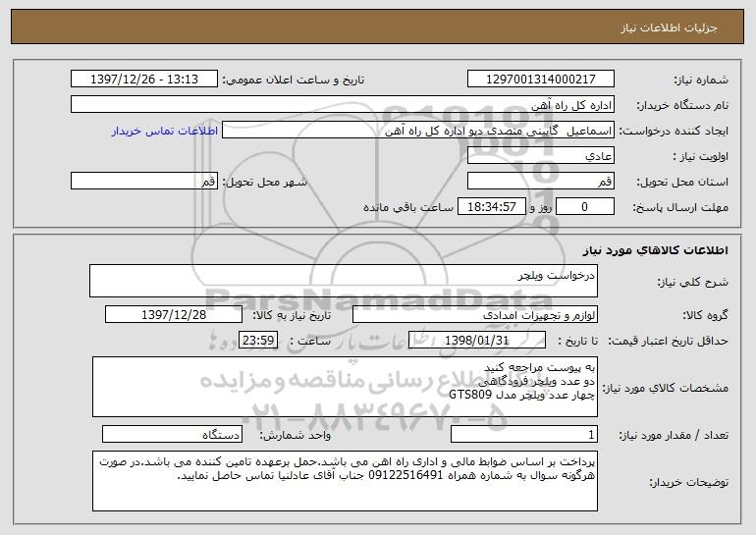Viewport: 756px width, 535px height.
Task: Click the label نام دستگاه خریدار
Action: point(682,105)
